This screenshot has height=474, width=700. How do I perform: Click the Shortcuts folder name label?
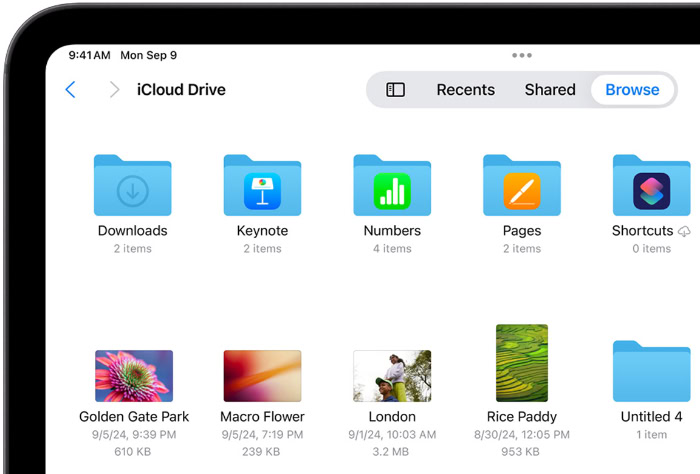(642, 231)
